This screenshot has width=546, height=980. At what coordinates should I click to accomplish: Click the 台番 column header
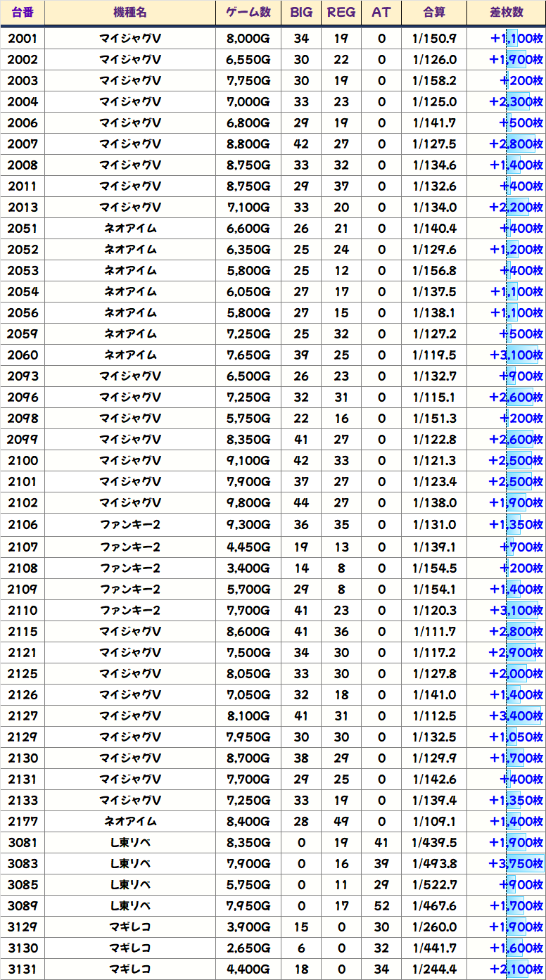point(23,13)
